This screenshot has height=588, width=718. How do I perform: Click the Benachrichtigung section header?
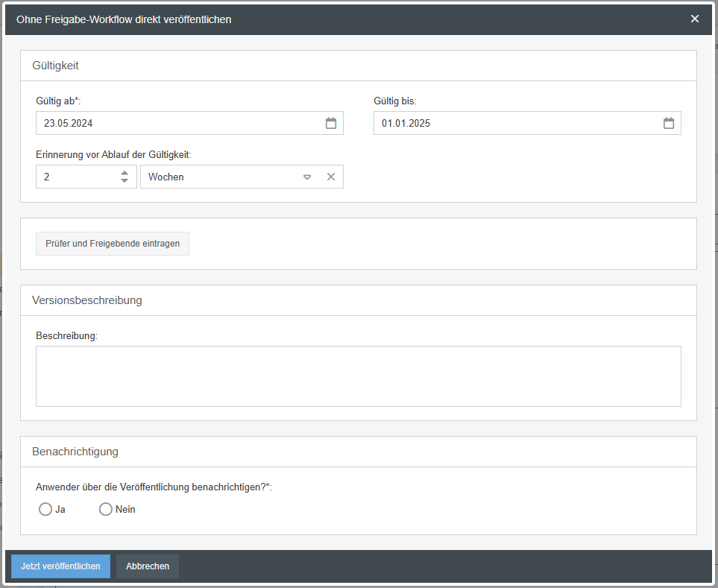point(75,452)
